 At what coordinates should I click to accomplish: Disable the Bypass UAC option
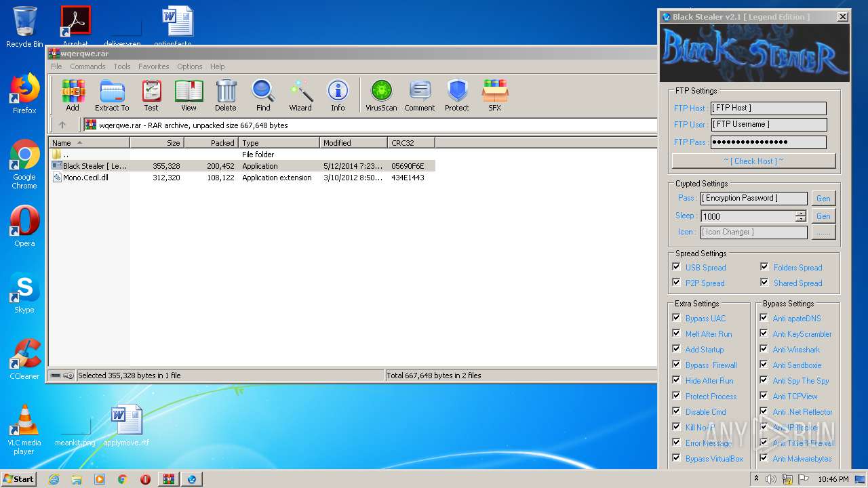pyautogui.click(x=676, y=318)
